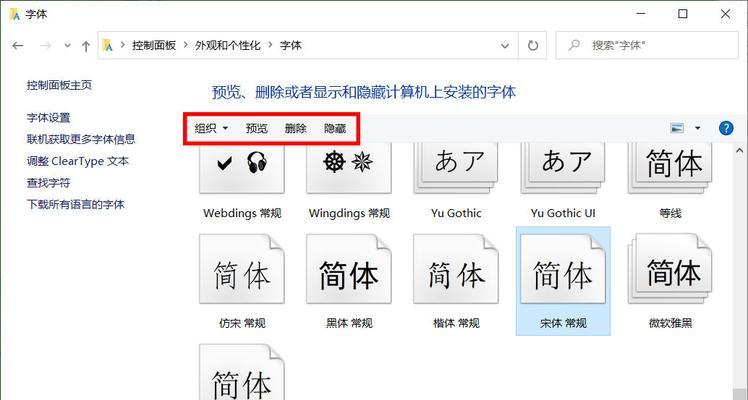Go back with the left arrow
The width and height of the screenshot is (748, 400).
(x=18, y=46)
